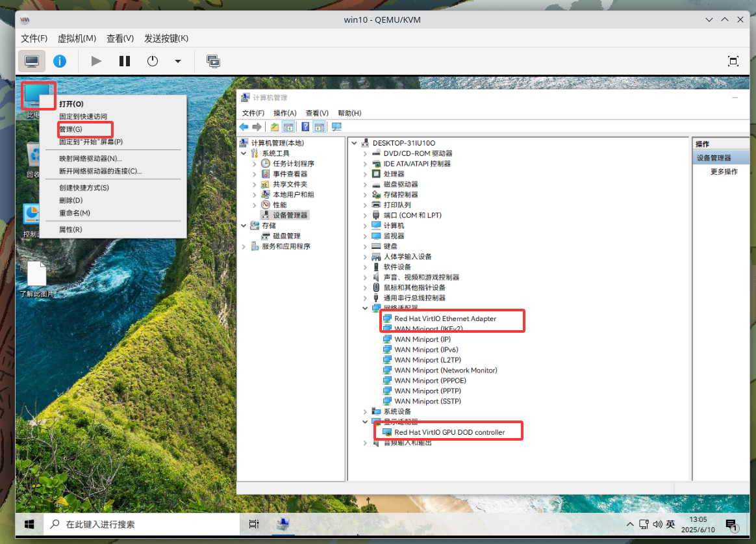The image size is (756, 544).
Task: Click the up one level folder icon
Action: pyautogui.click(x=274, y=127)
